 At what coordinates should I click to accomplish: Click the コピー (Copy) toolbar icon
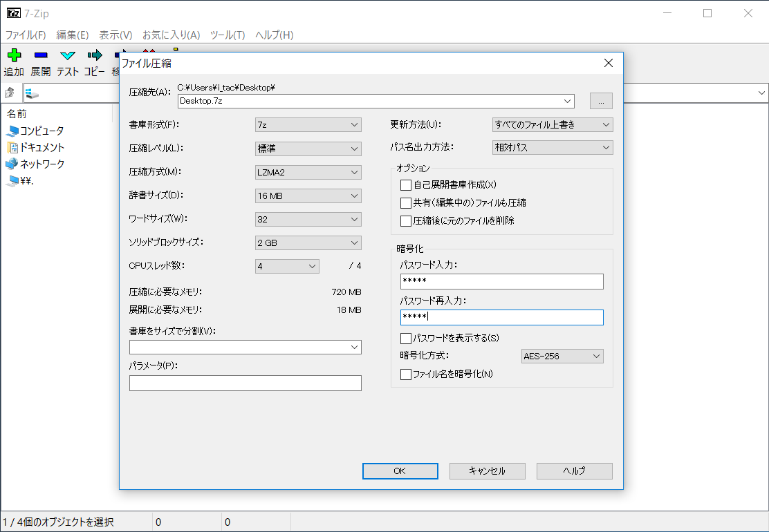(x=95, y=62)
